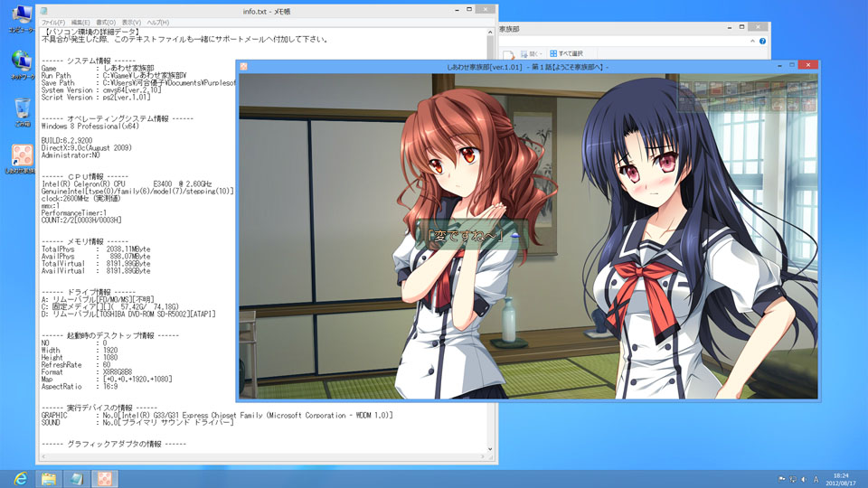Click the 家族部 Explorer window title
This screenshot has width=868, height=488.
click(x=509, y=28)
